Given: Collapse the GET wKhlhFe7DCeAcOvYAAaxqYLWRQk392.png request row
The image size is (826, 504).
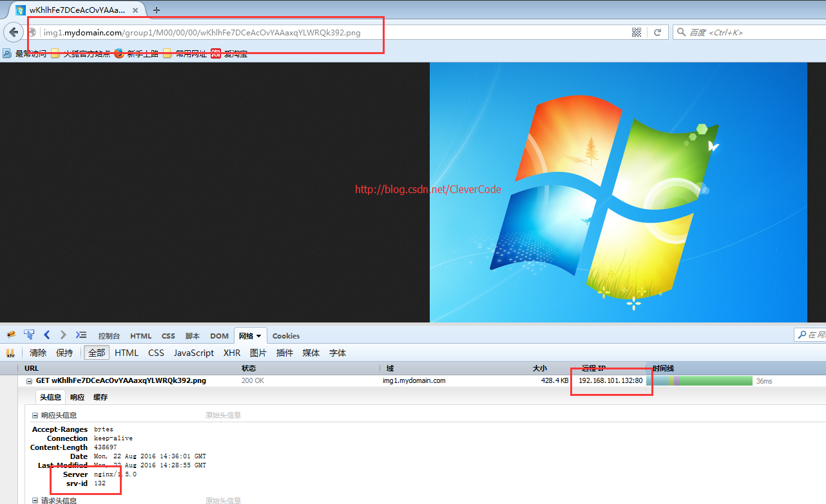Looking at the screenshot, I should click(x=29, y=381).
